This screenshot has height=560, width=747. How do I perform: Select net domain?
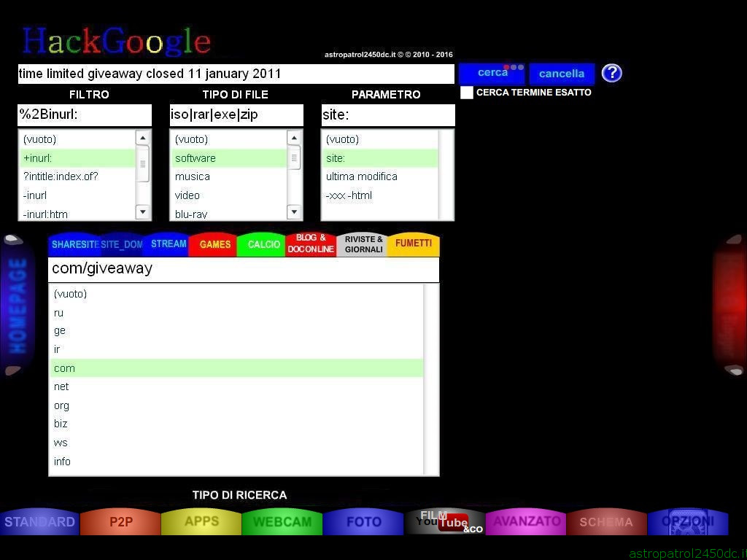click(237, 386)
